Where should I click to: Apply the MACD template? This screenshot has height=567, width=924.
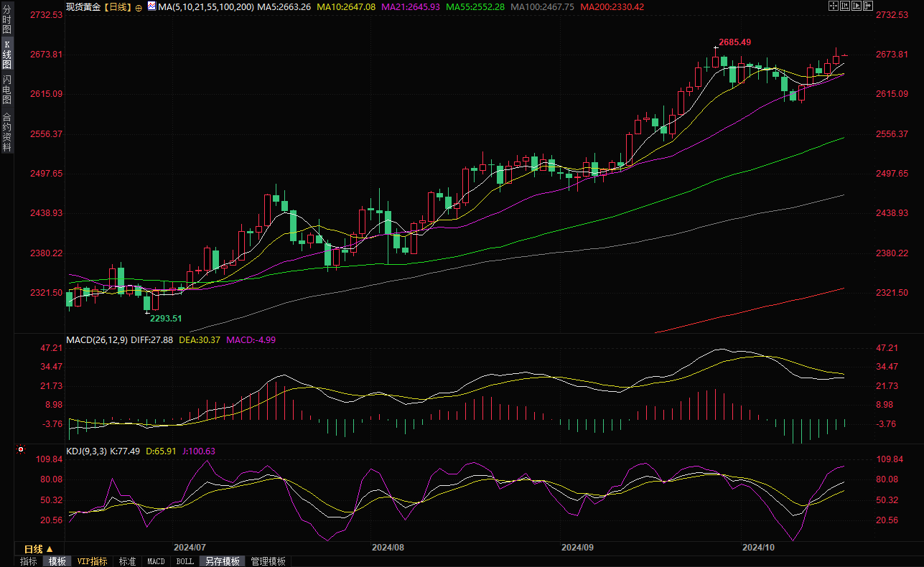(x=156, y=561)
